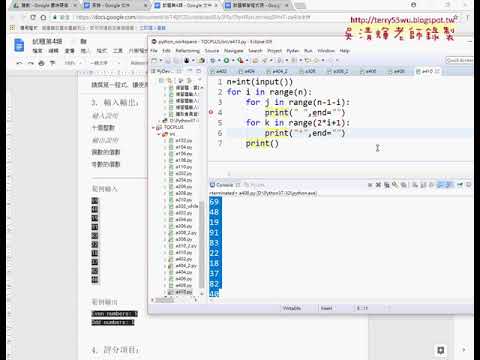This screenshot has height=360, width=480.
Task: Click console output value 69
Action: [214, 202]
